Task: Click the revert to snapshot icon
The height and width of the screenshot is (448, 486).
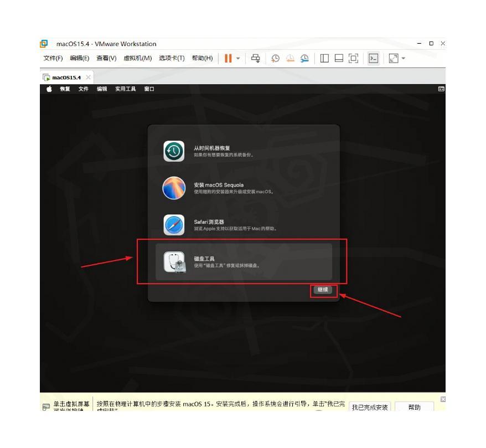Action: [290, 58]
